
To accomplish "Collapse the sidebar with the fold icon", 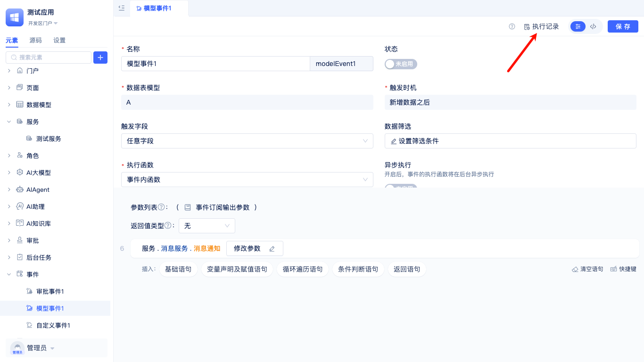I will (122, 8).
